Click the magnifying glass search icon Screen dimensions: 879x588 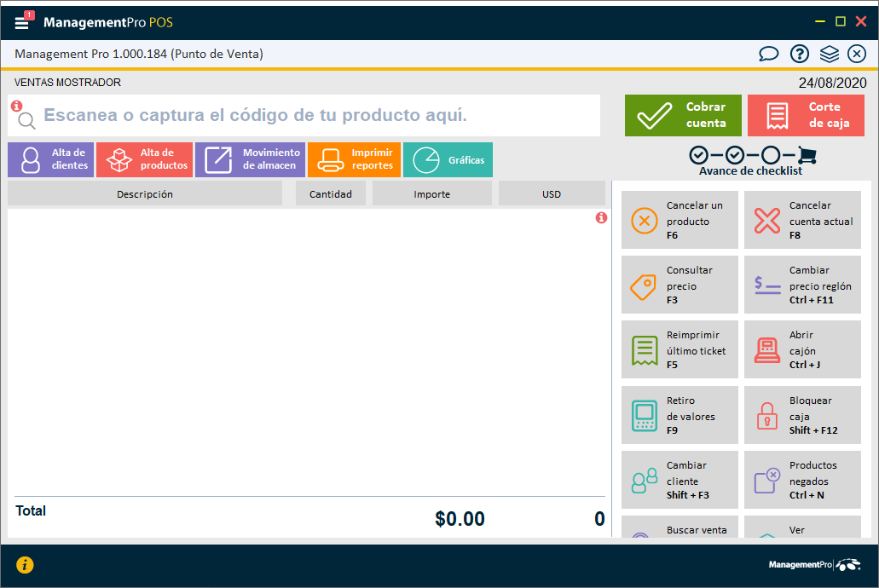[x=26, y=120]
